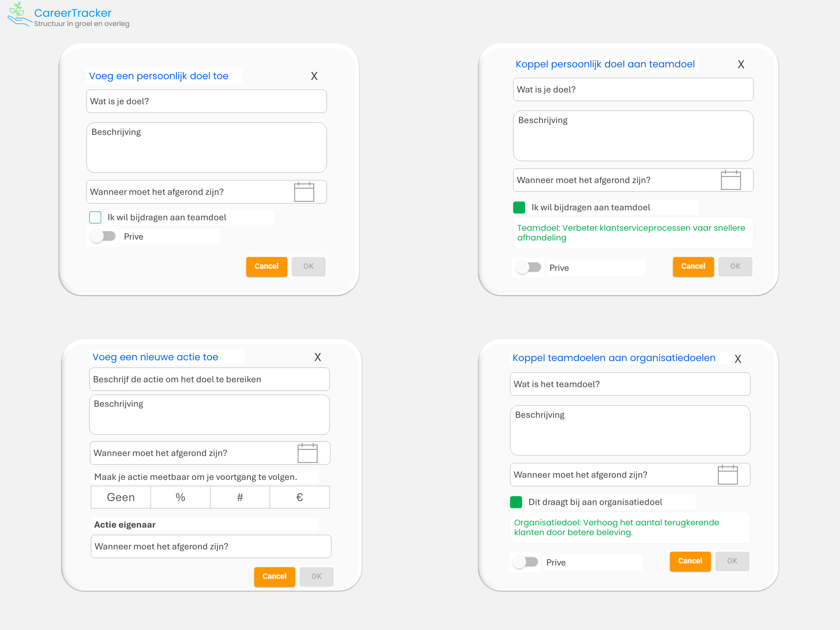Click 'Maak je actie meetbaar' helper text
Viewport: 840px width, 630px height.
(x=196, y=477)
